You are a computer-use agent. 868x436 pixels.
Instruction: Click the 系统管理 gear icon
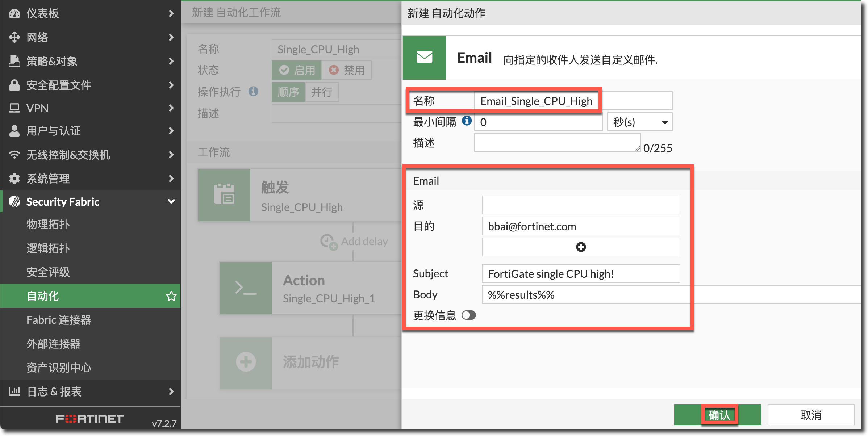tap(14, 179)
